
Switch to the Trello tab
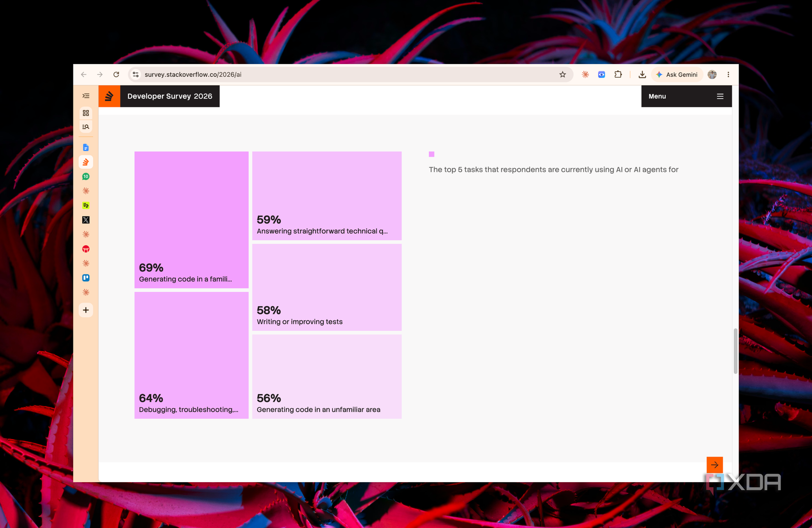[86, 278]
